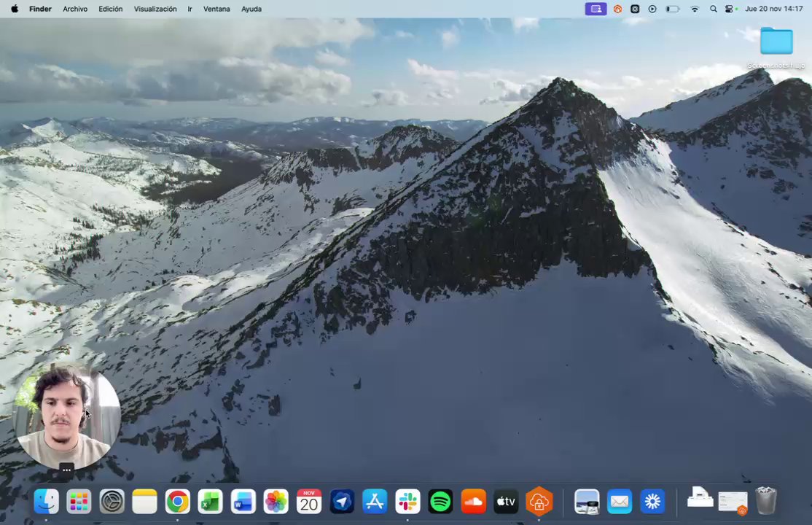Select the Screenshots folder on desktop
Screen dimensions: 812x525
tap(776, 47)
